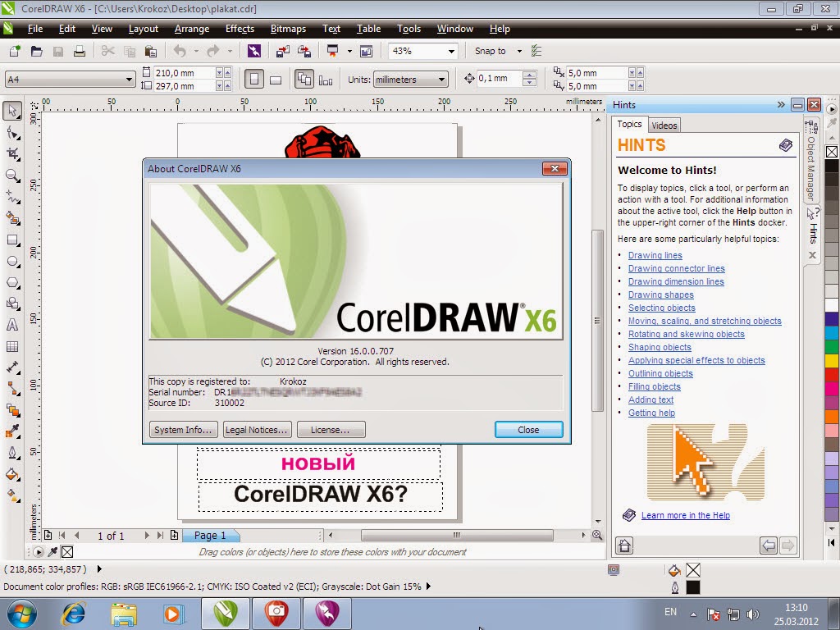Select the Table tool in toolbox
Image resolution: width=840 pixels, height=630 pixels.
coord(12,347)
